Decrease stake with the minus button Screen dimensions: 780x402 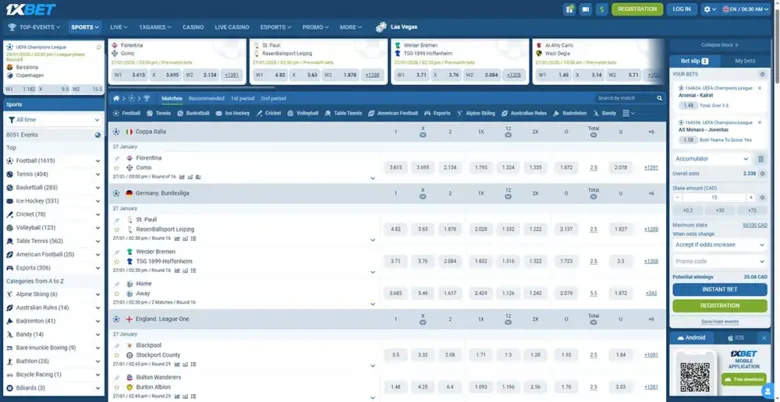click(678, 198)
